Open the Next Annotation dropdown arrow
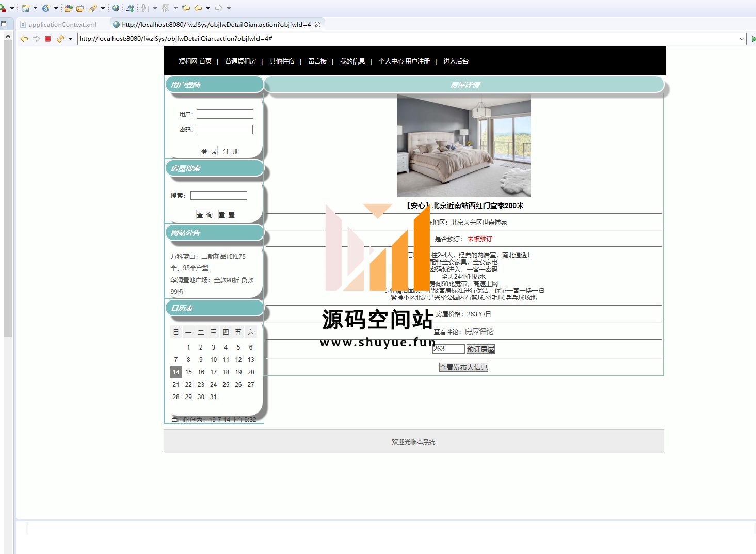The image size is (756, 554). (x=155, y=8)
